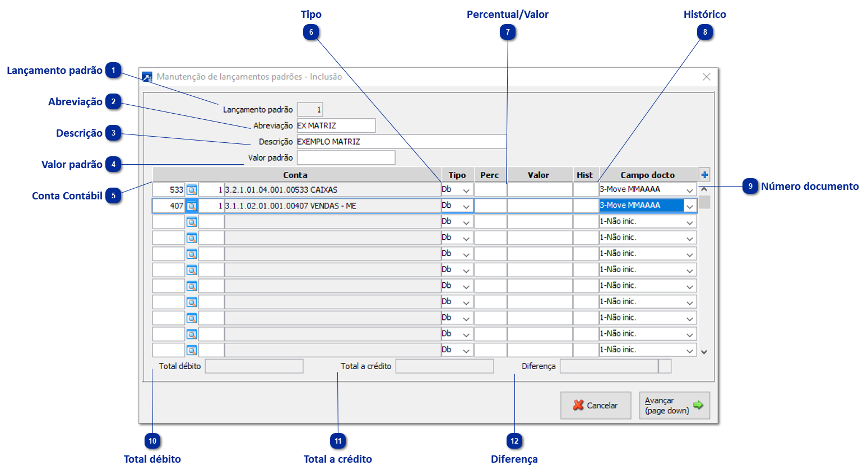868x475 pixels.
Task: Open account search for row 533
Action: click(x=192, y=190)
